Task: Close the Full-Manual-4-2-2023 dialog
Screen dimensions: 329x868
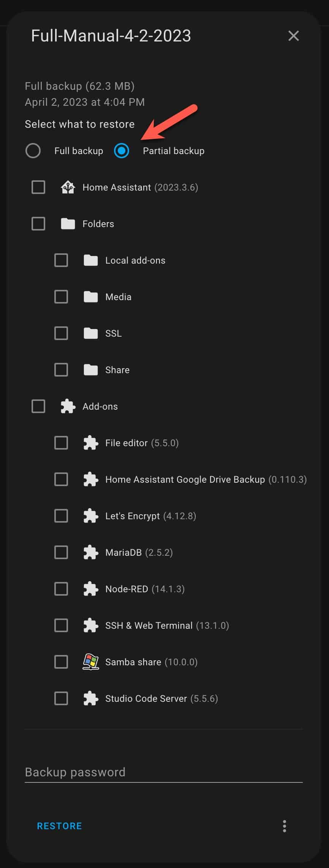Action: (x=294, y=36)
